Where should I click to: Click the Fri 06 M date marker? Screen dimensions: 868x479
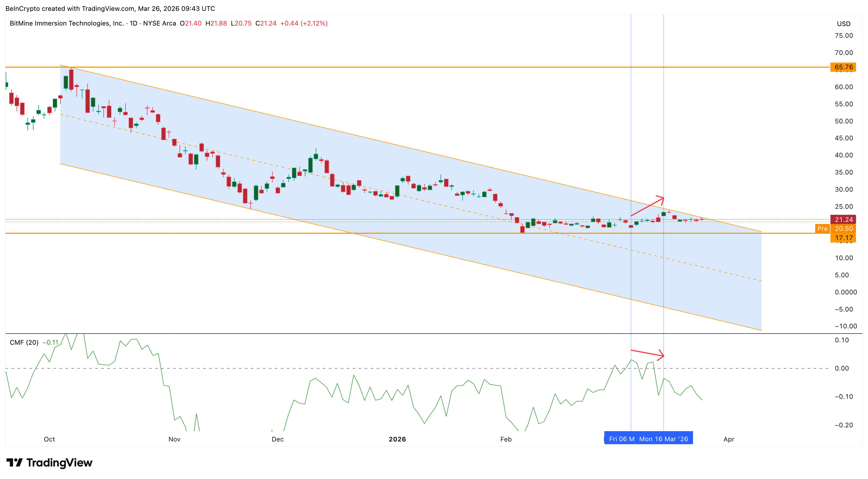621,439
